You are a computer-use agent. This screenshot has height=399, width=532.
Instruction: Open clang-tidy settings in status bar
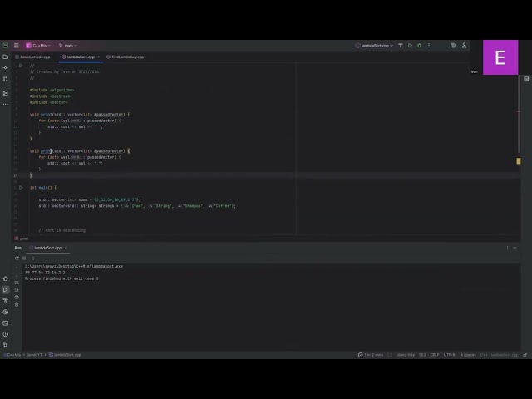click(406, 355)
